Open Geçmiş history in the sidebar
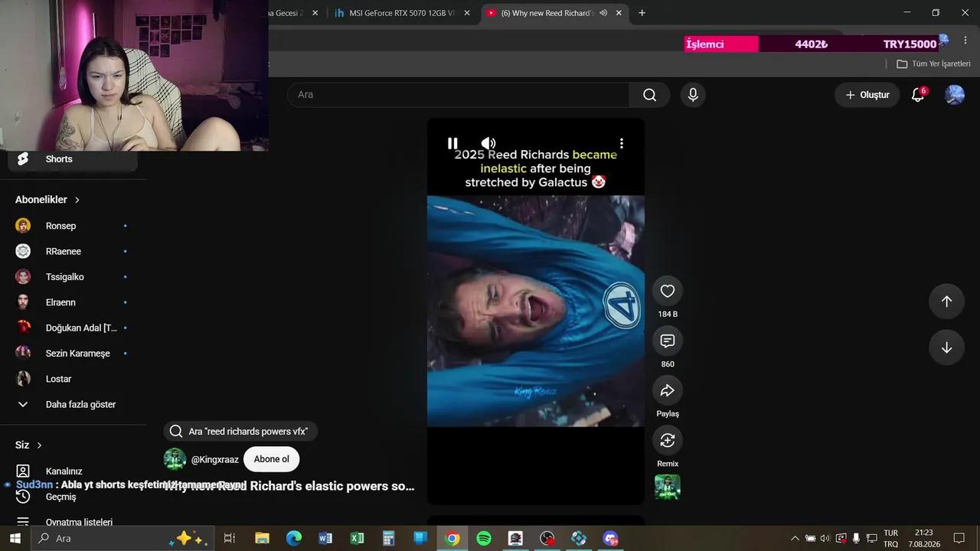980x551 pixels. coord(73,497)
